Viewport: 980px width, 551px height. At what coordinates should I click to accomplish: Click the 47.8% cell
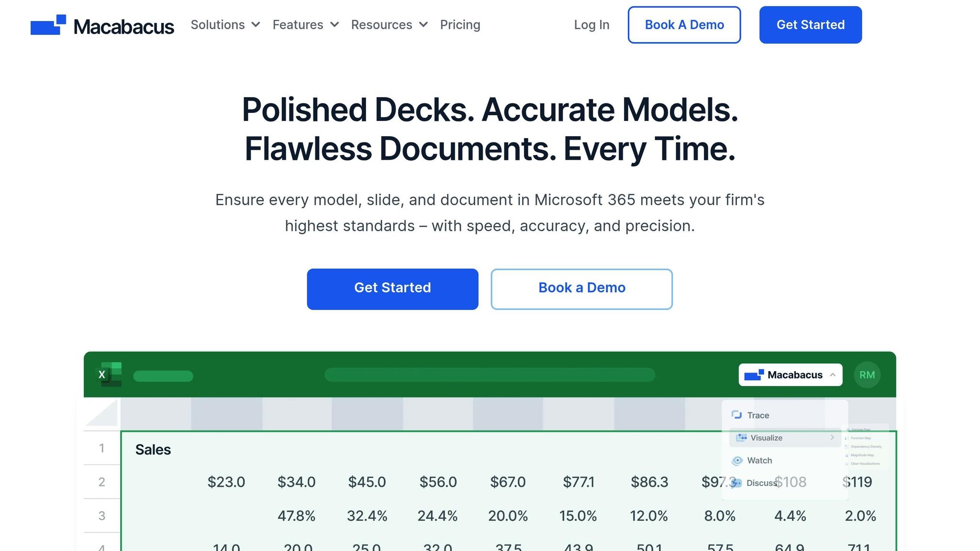click(x=297, y=516)
